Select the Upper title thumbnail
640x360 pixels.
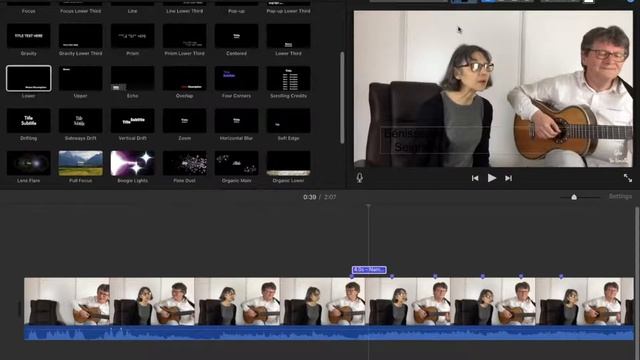click(80, 78)
